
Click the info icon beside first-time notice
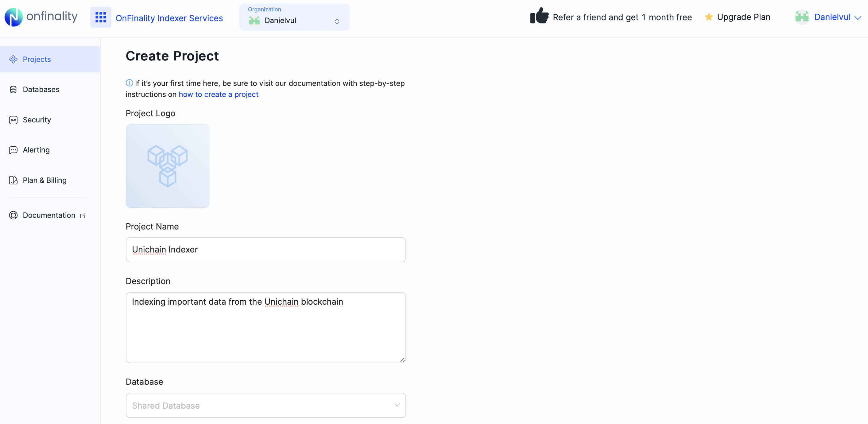(x=130, y=83)
